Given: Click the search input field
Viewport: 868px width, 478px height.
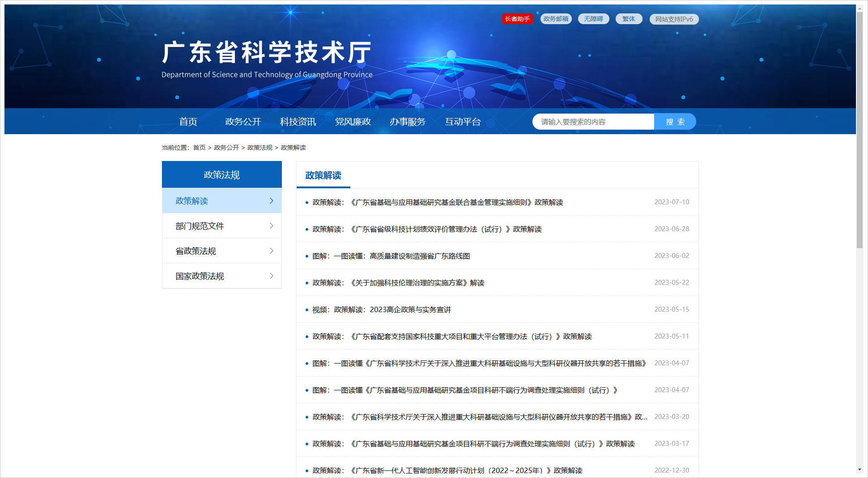Looking at the screenshot, I should pos(593,122).
